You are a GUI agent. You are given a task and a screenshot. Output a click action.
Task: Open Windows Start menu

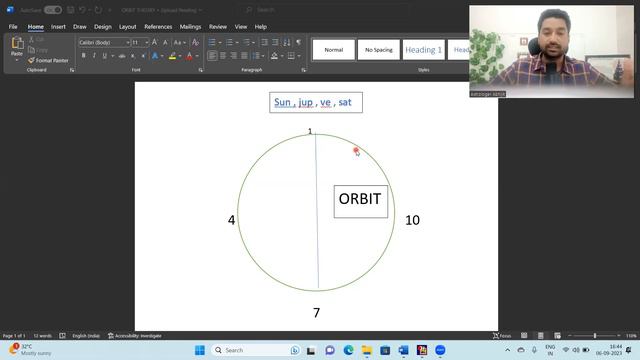200,350
